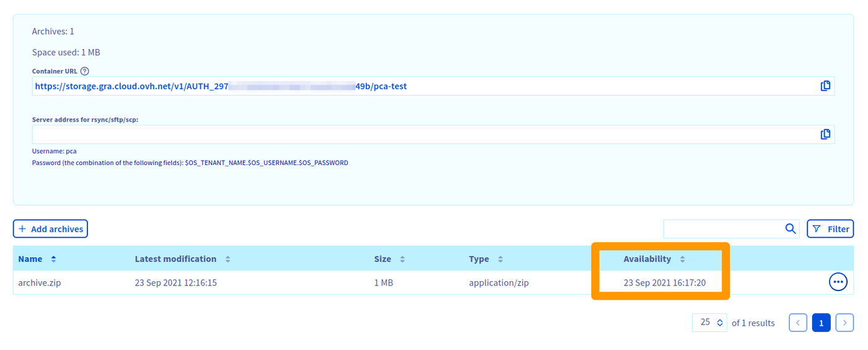The height and width of the screenshot is (350, 868).
Task: Click the Add archives button
Action: click(x=50, y=229)
